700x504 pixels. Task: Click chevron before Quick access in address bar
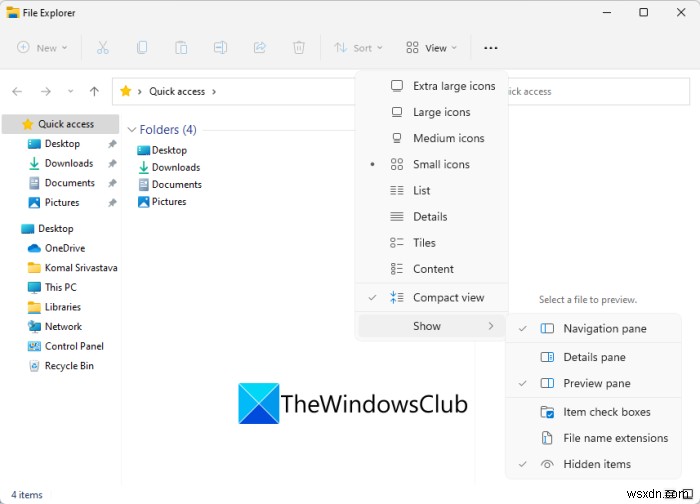pyautogui.click(x=140, y=92)
